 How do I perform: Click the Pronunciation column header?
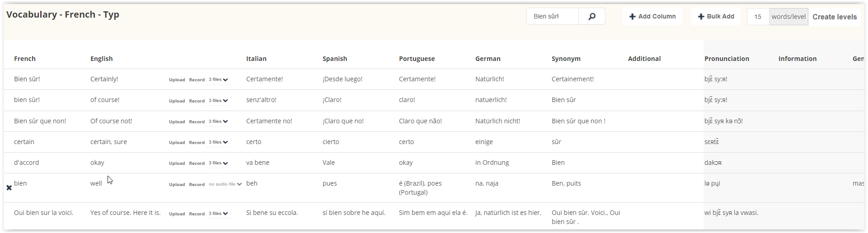point(727,59)
